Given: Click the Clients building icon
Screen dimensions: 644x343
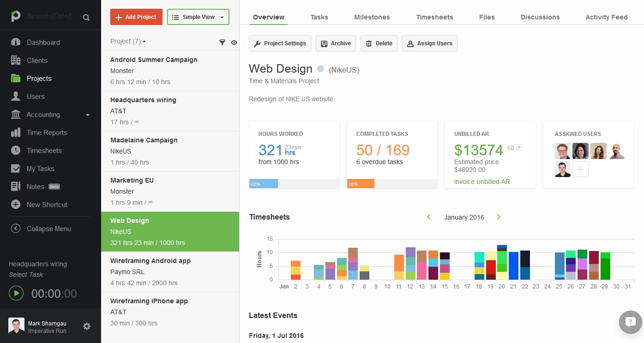Looking at the screenshot, I should pyautogui.click(x=16, y=61).
